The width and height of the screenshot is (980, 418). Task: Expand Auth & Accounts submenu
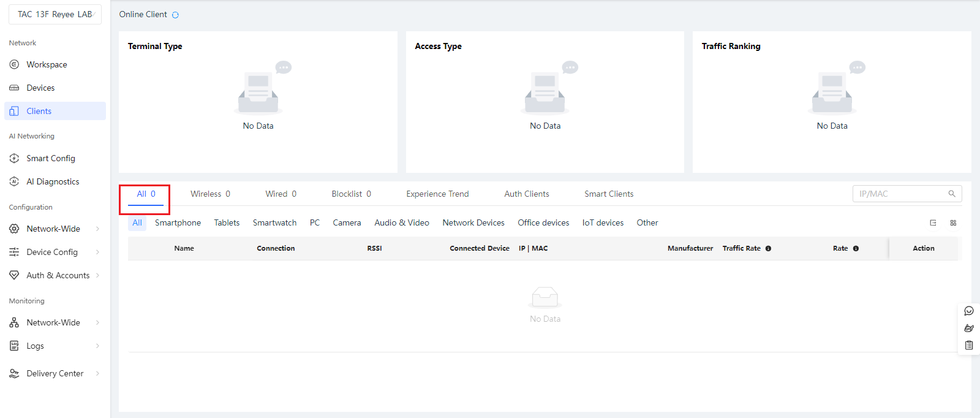tap(58, 275)
